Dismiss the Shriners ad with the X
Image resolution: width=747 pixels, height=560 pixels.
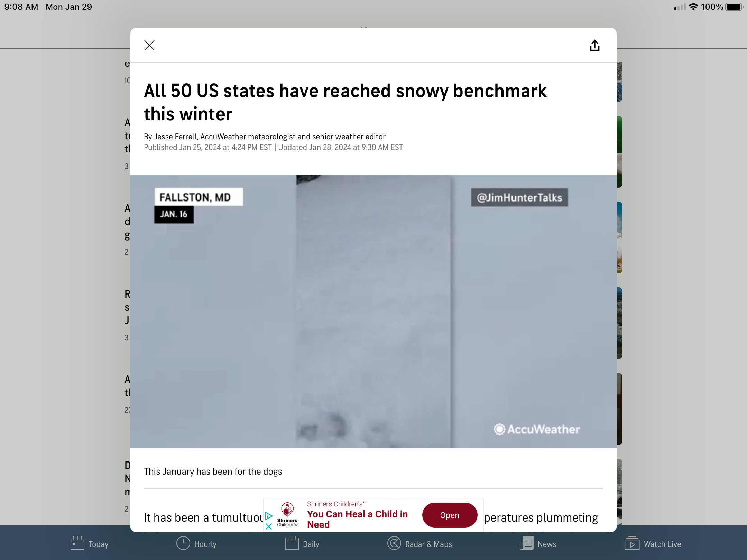[x=269, y=526]
